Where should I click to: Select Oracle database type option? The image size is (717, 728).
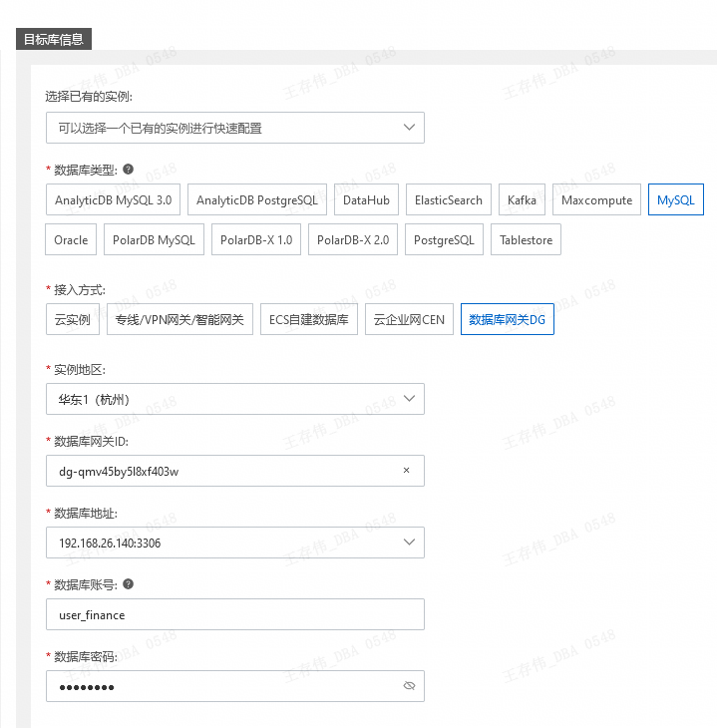click(71, 240)
